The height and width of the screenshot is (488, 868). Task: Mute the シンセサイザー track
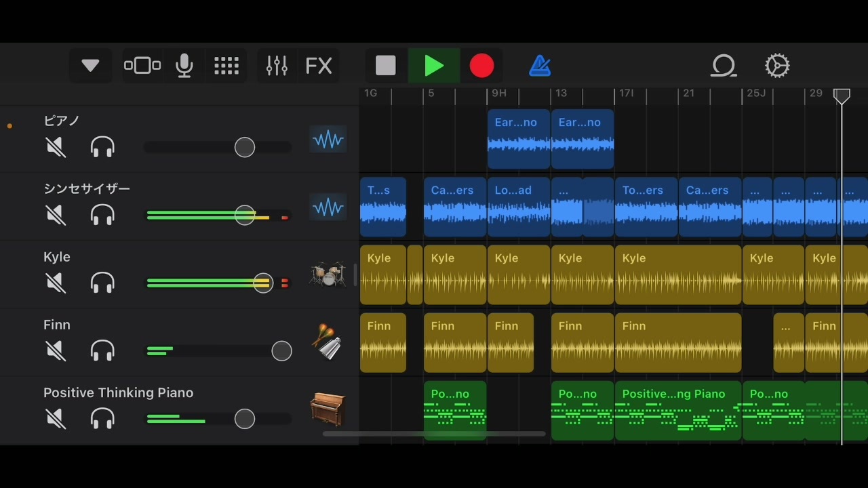pos(56,216)
